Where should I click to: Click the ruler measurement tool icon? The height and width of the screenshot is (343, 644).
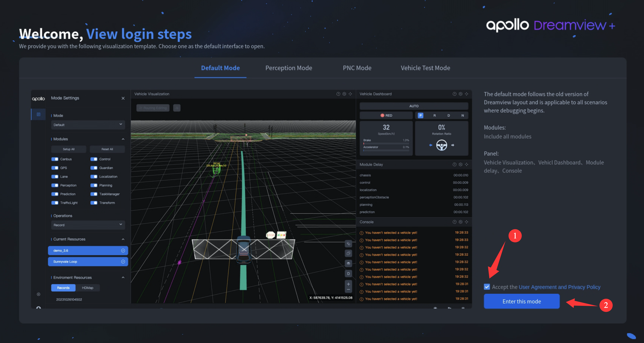pos(348,243)
